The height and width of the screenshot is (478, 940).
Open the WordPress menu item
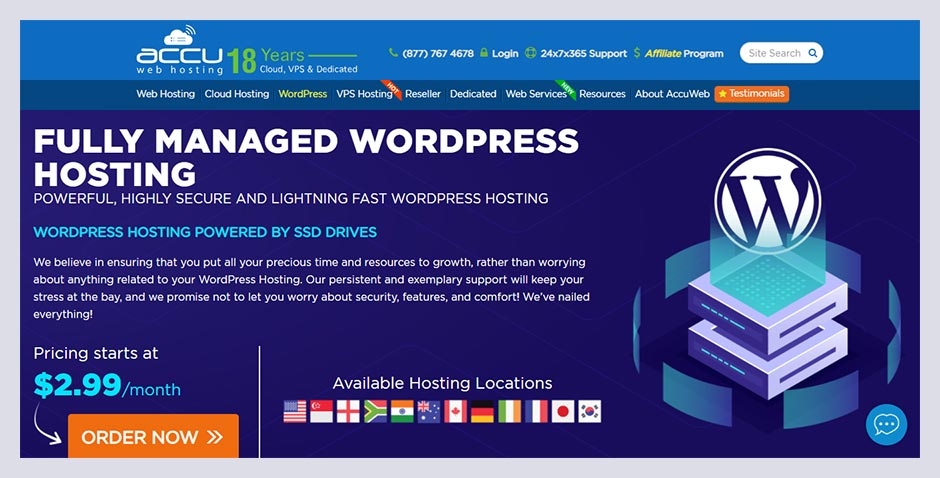click(x=303, y=94)
